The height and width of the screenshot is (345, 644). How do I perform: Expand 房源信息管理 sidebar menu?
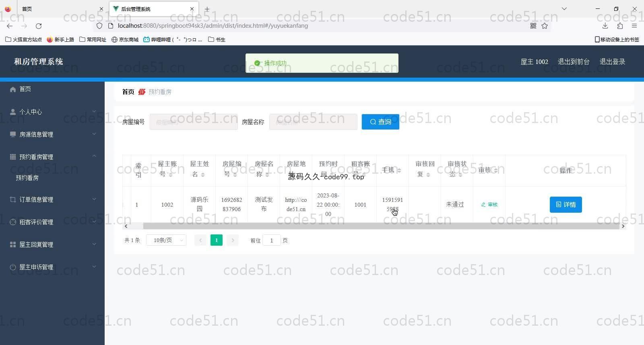click(52, 134)
